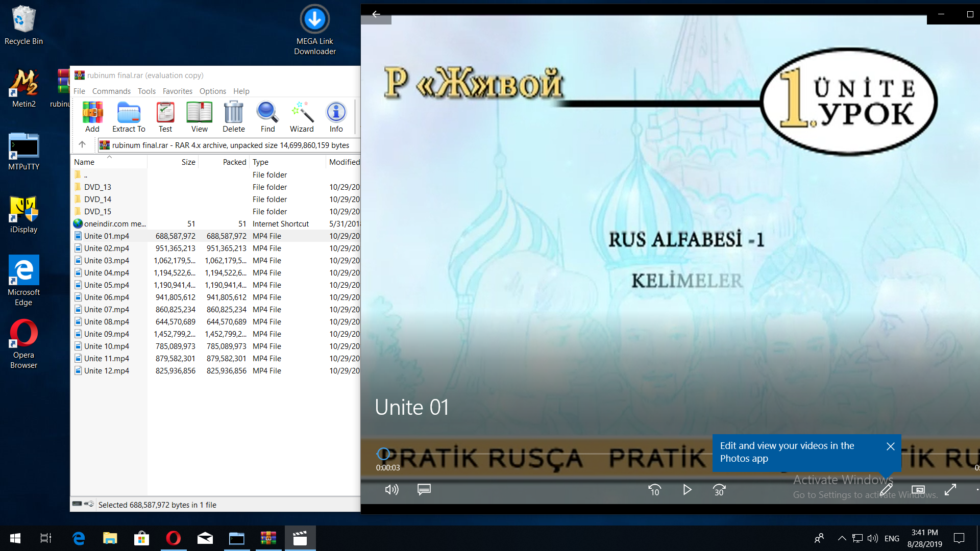Click the video seek bar position marker
The height and width of the screenshot is (551, 980).
(383, 454)
